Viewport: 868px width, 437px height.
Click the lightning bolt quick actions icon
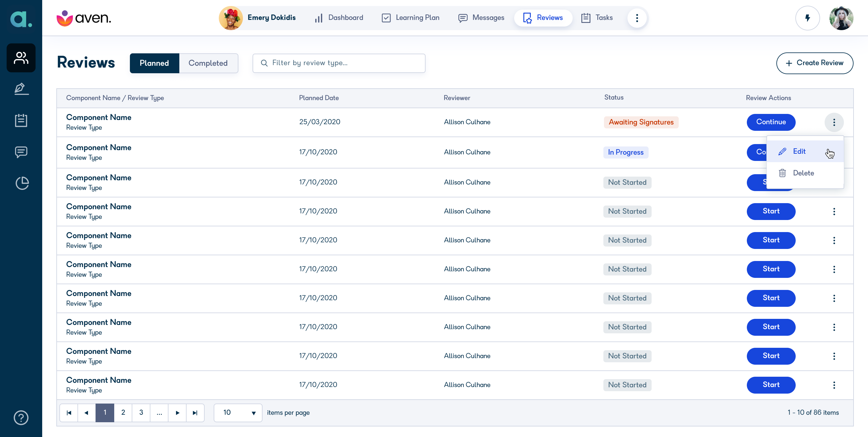pyautogui.click(x=807, y=18)
